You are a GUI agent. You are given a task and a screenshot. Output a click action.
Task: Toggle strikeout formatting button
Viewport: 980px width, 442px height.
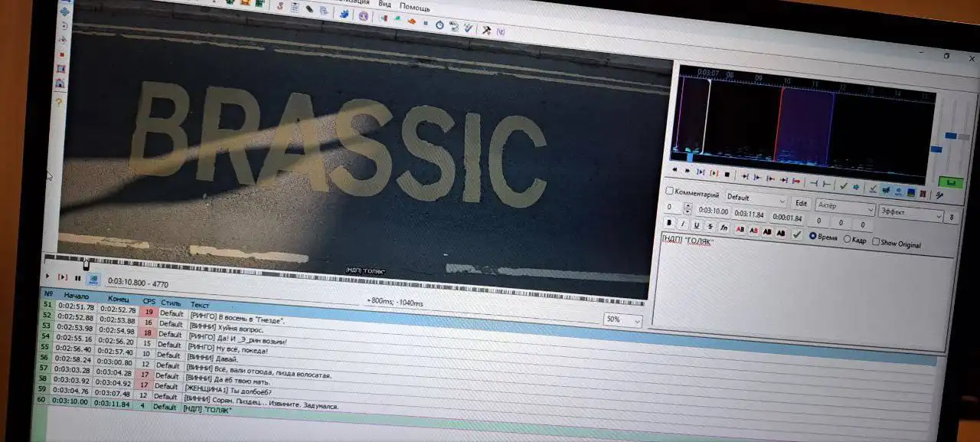(x=710, y=226)
